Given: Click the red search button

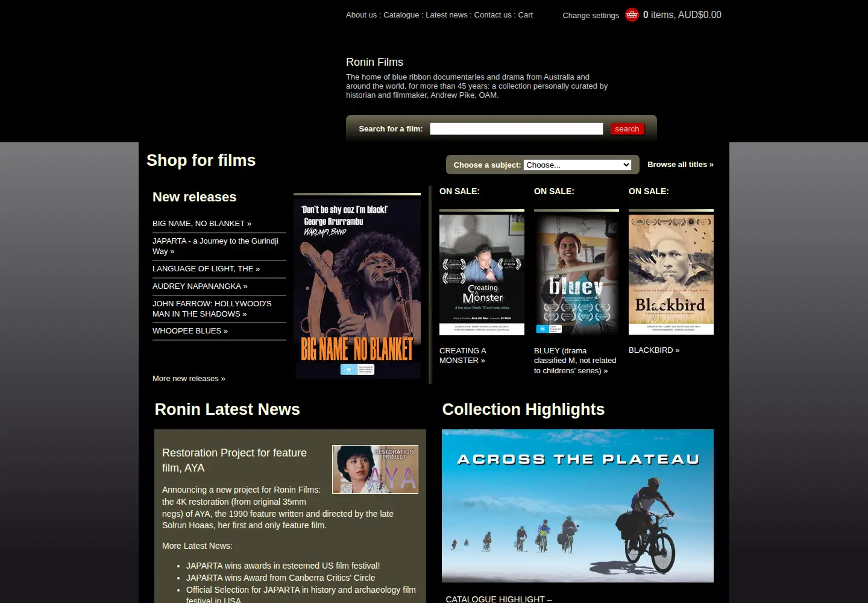Looking at the screenshot, I should 627,129.
